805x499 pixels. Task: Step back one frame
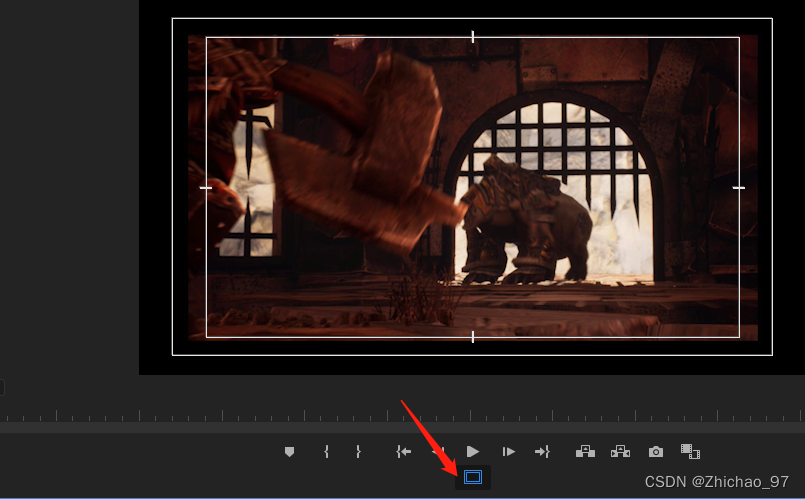coord(437,452)
